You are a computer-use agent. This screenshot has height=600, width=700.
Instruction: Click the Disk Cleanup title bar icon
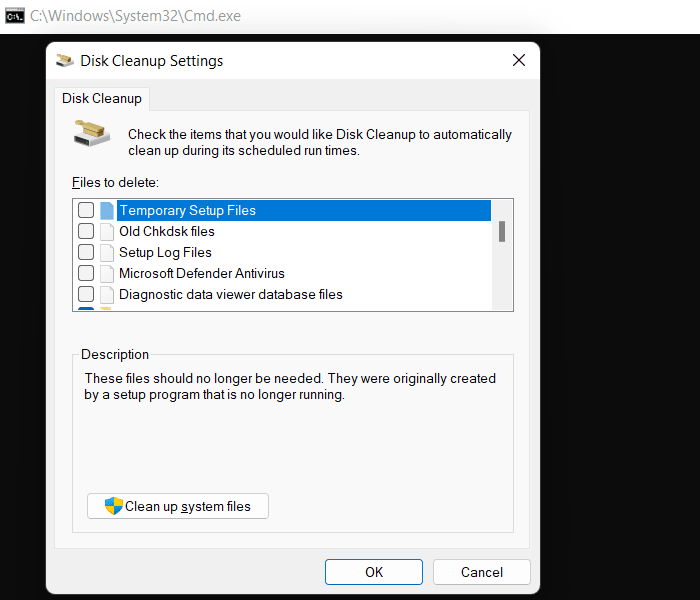65,61
